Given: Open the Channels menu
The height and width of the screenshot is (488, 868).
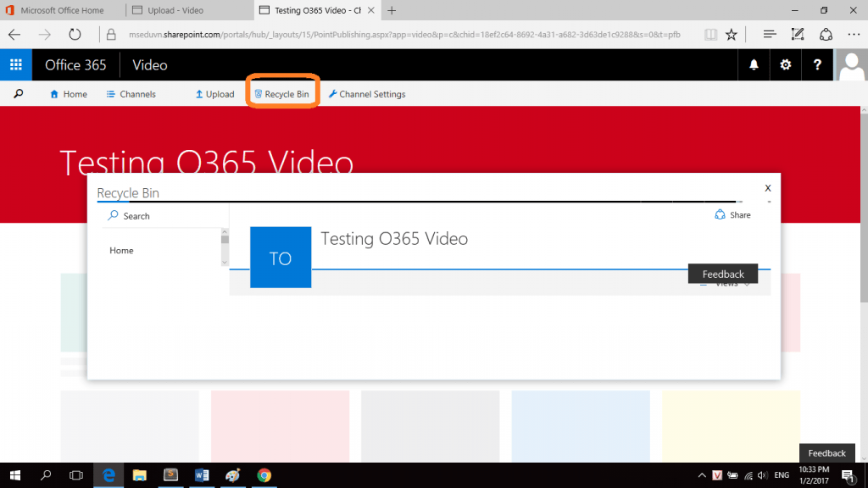Looking at the screenshot, I should click(x=131, y=94).
